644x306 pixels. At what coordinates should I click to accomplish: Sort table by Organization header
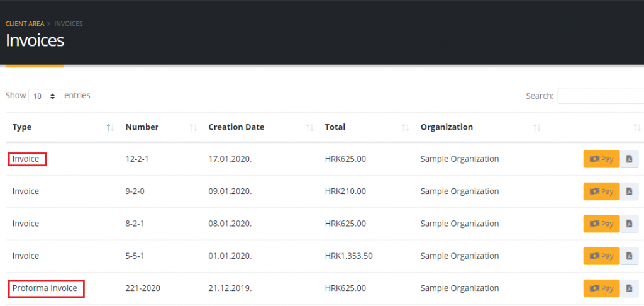447,127
